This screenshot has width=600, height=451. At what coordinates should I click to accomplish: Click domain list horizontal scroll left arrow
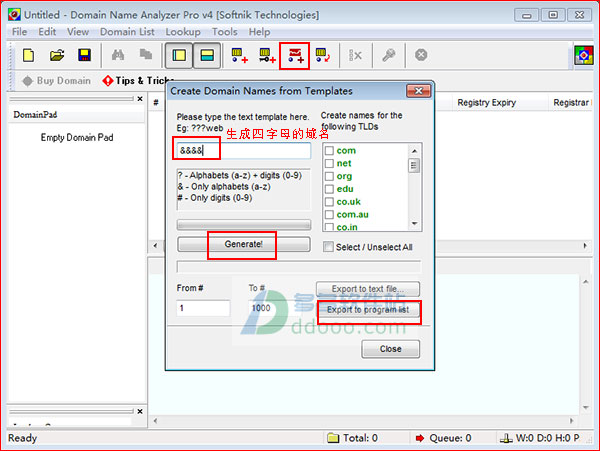155,246
